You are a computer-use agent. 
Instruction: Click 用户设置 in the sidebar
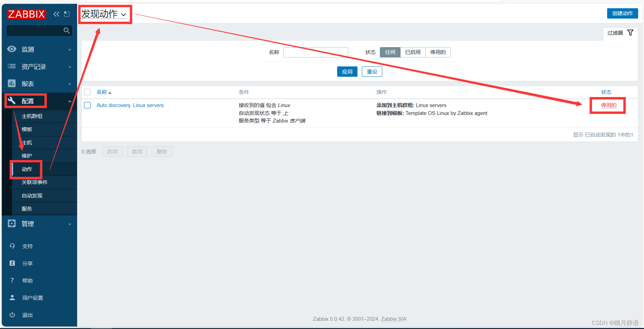pos(33,298)
